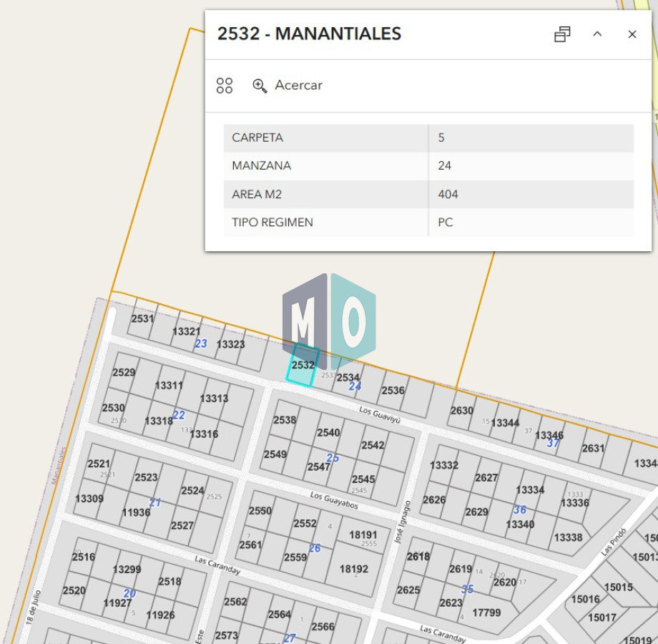This screenshot has width=658, height=644.
Task: Click parcel 2561 on the map
Action: pyautogui.click(x=250, y=545)
